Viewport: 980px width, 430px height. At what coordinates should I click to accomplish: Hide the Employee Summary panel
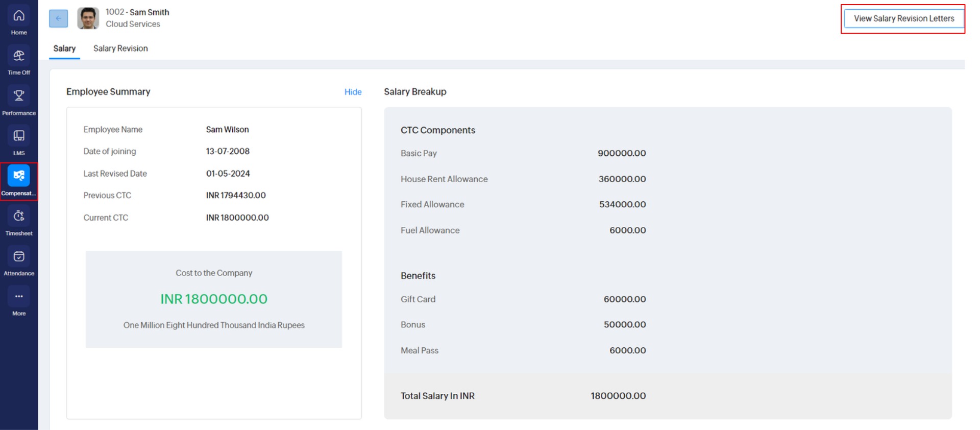pos(353,92)
